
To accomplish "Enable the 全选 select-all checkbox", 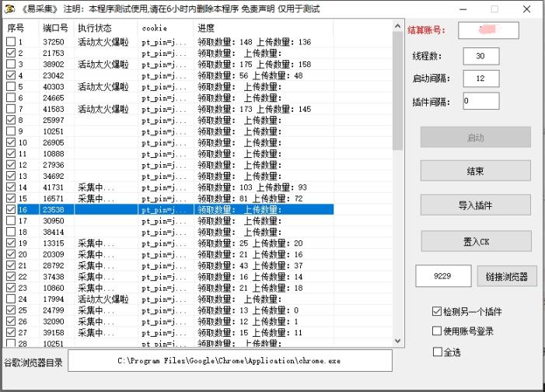I will click(438, 352).
